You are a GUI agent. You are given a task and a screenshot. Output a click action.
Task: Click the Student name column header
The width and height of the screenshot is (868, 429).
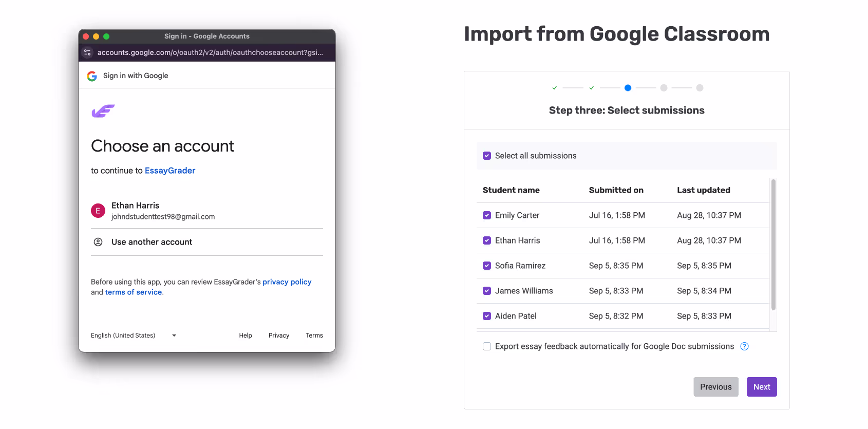[511, 190]
